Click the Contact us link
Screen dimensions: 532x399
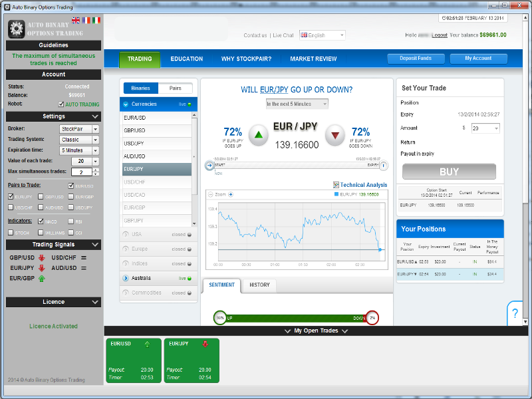(x=255, y=35)
